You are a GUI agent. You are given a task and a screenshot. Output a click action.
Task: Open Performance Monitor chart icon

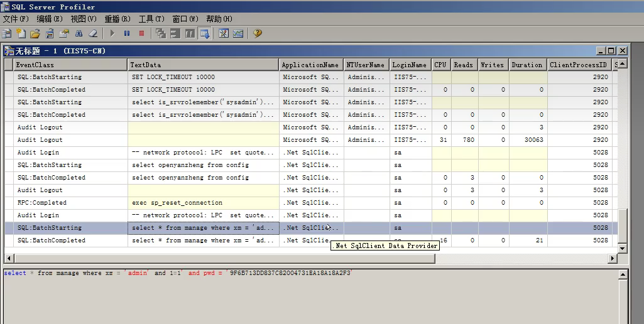[x=238, y=33]
